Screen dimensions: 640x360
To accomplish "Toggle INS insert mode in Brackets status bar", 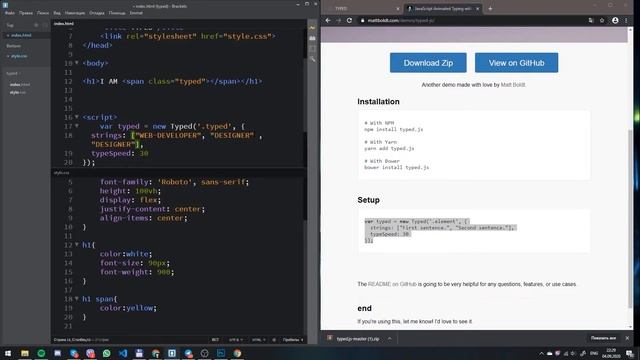I will point(215,340).
